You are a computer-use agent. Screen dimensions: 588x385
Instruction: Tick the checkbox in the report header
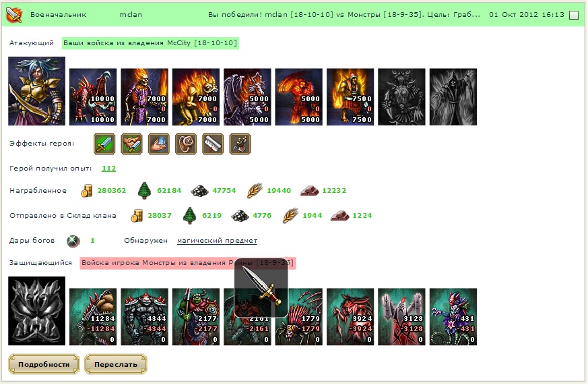click(x=574, y=15)
